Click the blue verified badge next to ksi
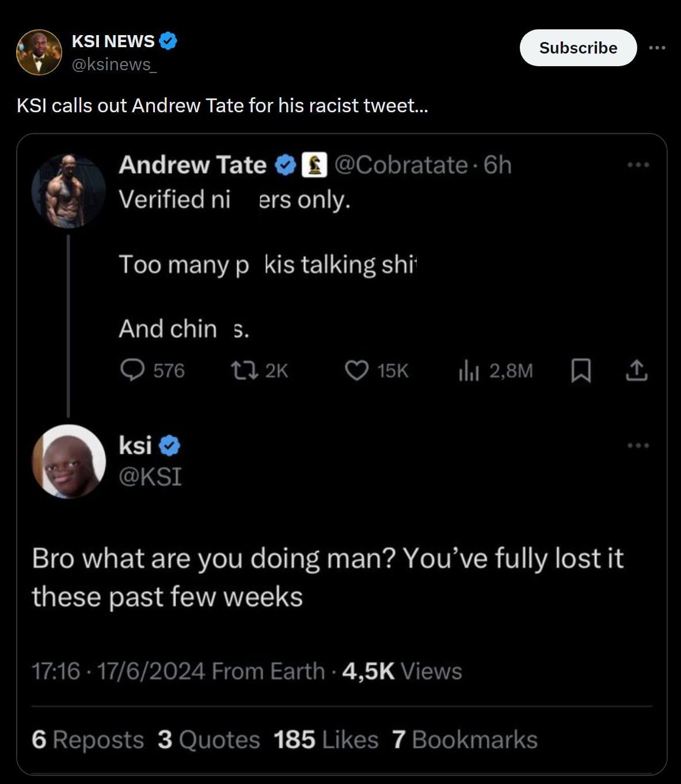This screenshot has width=681, height=784. coord(169,446)
